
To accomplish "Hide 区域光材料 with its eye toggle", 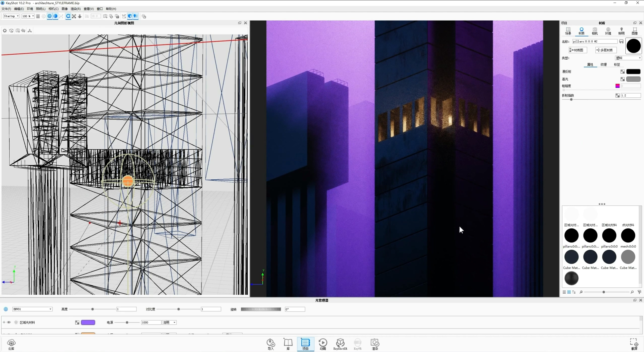I will (9, 322).
